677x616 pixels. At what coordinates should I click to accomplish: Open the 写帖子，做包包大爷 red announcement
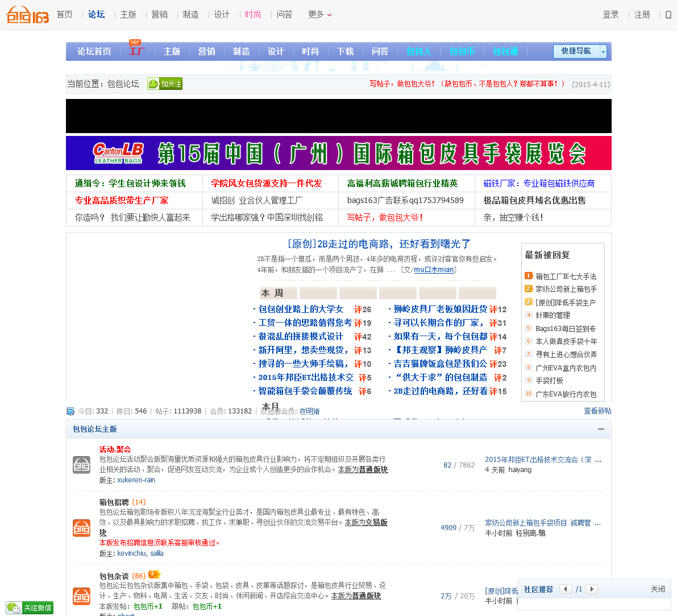[x=467, y=84]
